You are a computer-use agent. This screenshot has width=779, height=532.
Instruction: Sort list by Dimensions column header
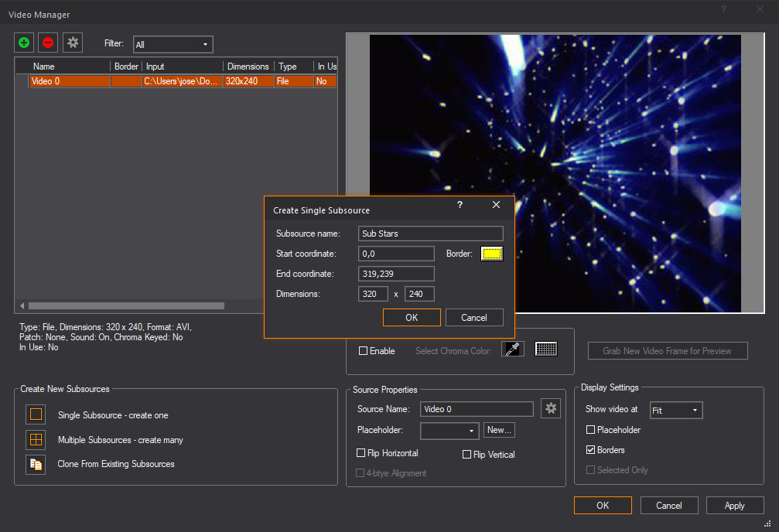click(248, 66)
